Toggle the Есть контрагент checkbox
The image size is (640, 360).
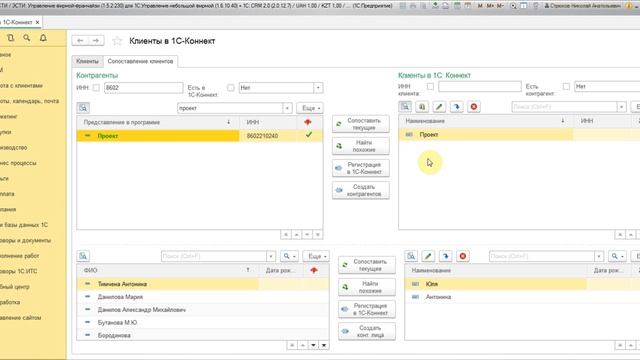566,86
